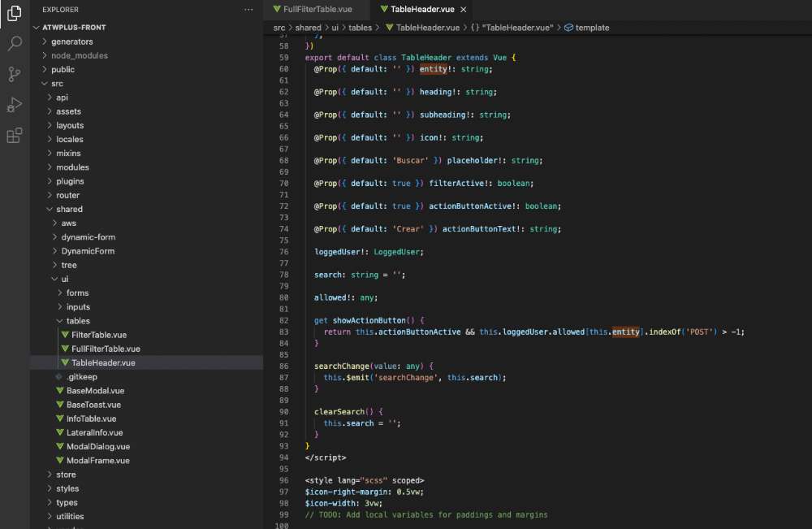Close the TableHeader.vue editor tab
Screen dimensions: 812x529
point(464,10)
